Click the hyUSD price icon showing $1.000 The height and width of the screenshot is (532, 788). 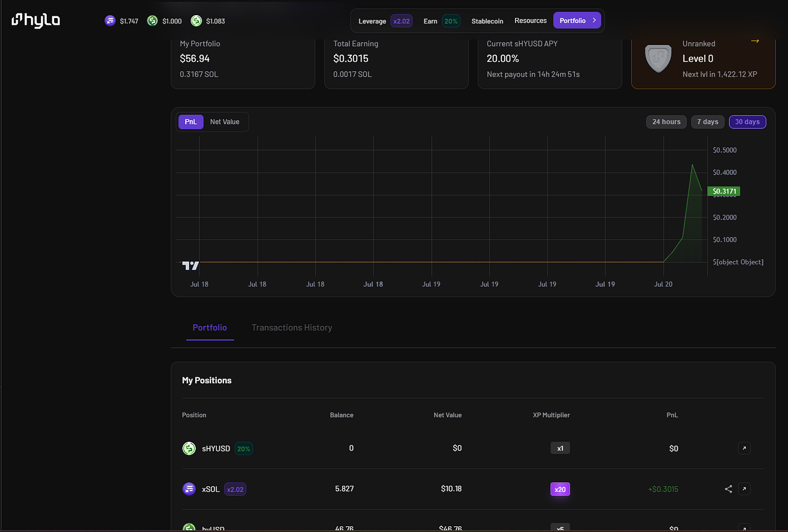click(x=152, y=21)
